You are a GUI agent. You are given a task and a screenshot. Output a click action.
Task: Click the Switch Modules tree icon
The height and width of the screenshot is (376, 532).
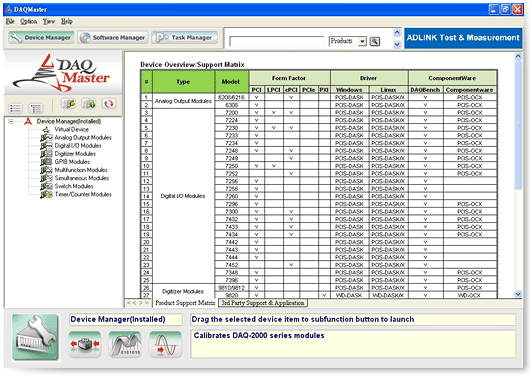46,186
